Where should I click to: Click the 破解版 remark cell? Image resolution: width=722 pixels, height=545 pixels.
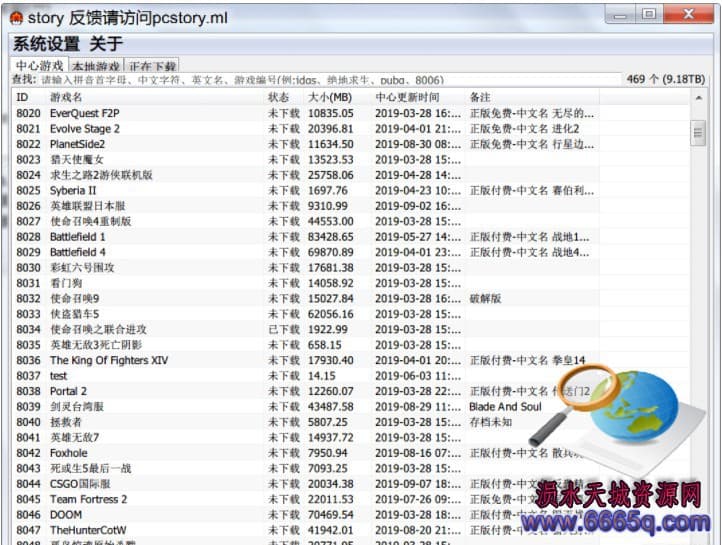485,298
